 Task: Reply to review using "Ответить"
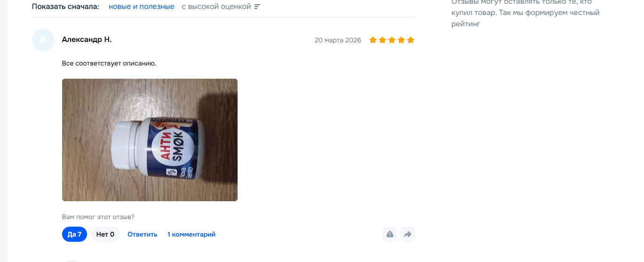pos(143,234)
